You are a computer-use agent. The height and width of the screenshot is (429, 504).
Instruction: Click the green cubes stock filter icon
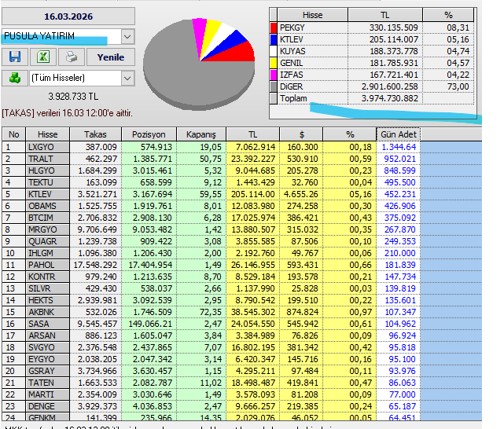point(15,78)
